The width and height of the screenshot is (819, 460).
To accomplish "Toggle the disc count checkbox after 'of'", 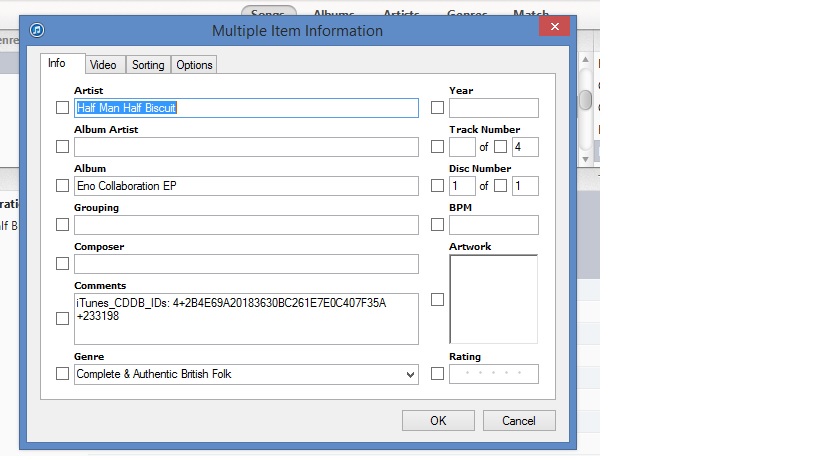I will (x=500, y=186).
